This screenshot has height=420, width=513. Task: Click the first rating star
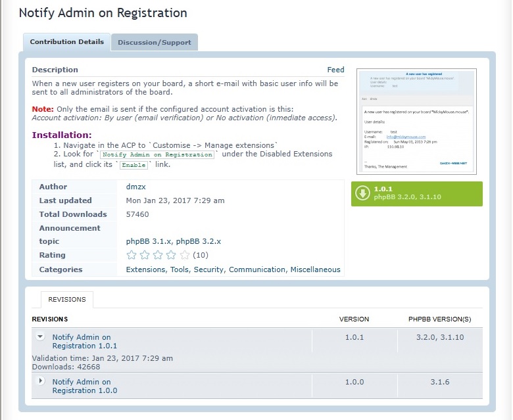(x=132, y=255)
